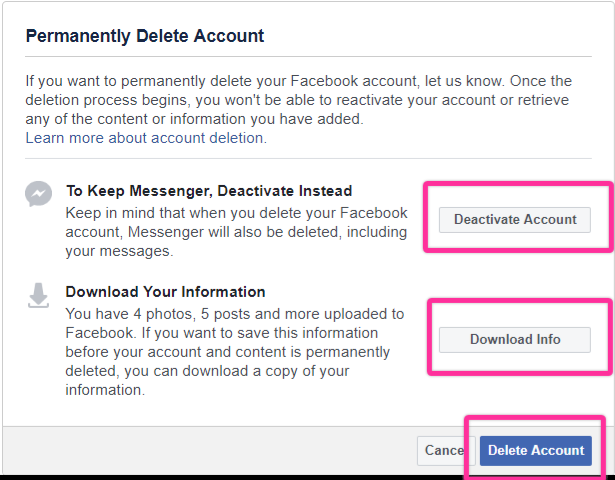Image resolution: width=615 pixels, height=480 pixels.
Task: Open the Learn more about account deletion link
Action: 146,137
